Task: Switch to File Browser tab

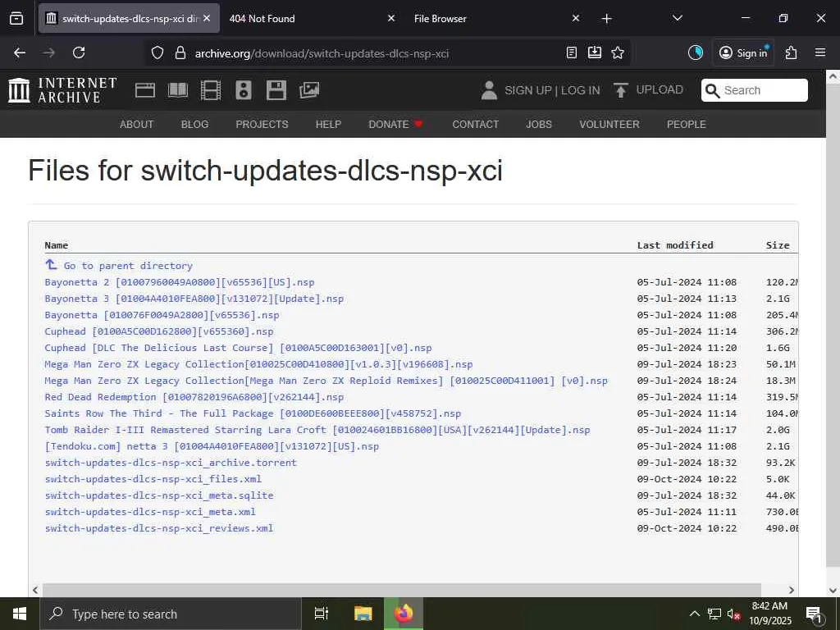Action: pos(497,18)
